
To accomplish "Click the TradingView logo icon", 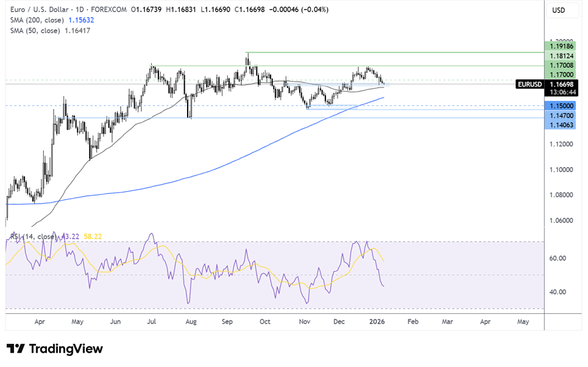I will 16,349.
